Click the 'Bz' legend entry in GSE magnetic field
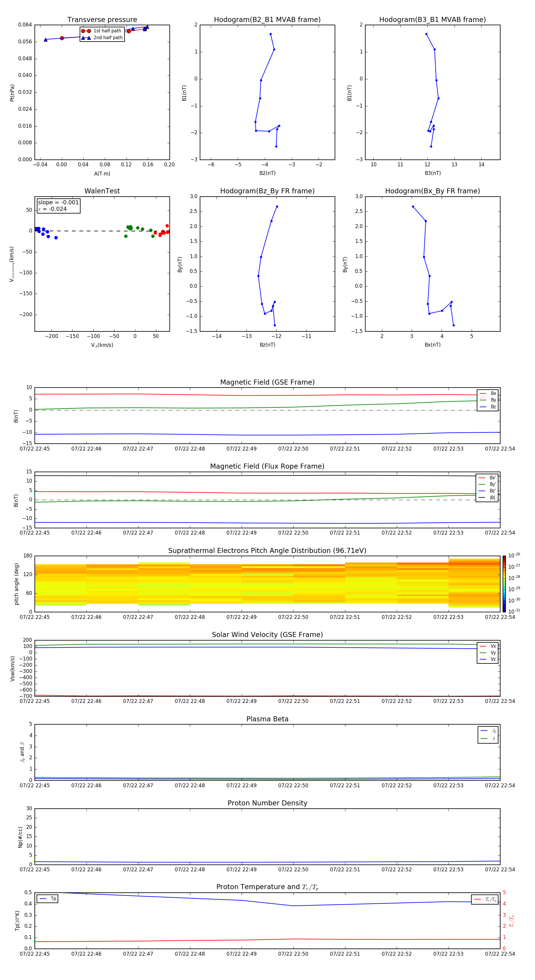This screenshot has height=980, width=535. [x=488, y=407]
